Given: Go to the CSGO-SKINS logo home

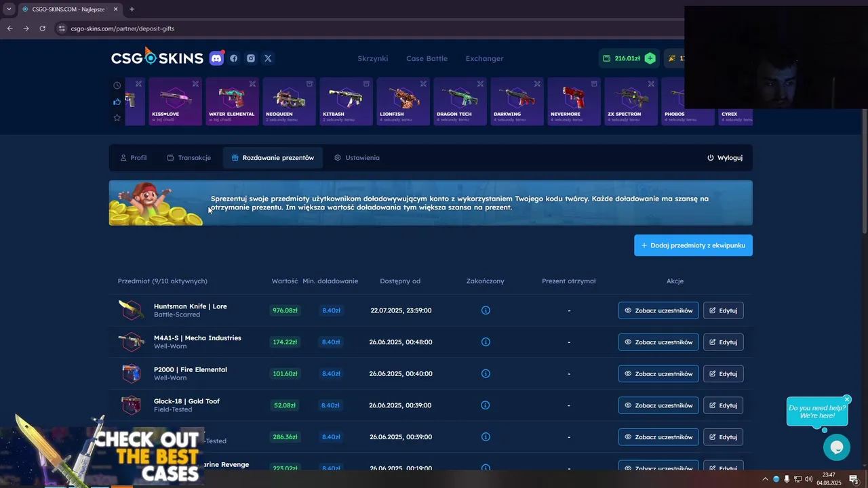Looking at the screenshot, I should [x=157, y=58].
